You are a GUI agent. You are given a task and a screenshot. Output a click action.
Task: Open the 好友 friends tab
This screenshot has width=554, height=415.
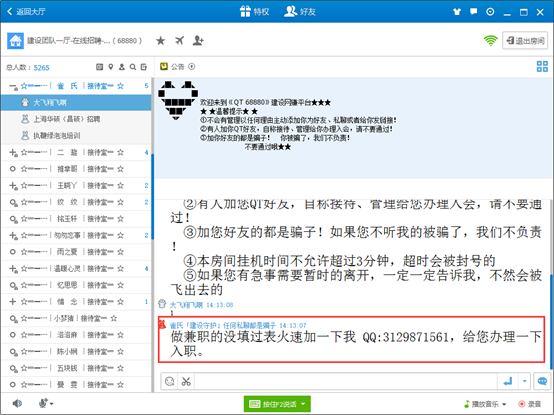(x=300, y=12)
